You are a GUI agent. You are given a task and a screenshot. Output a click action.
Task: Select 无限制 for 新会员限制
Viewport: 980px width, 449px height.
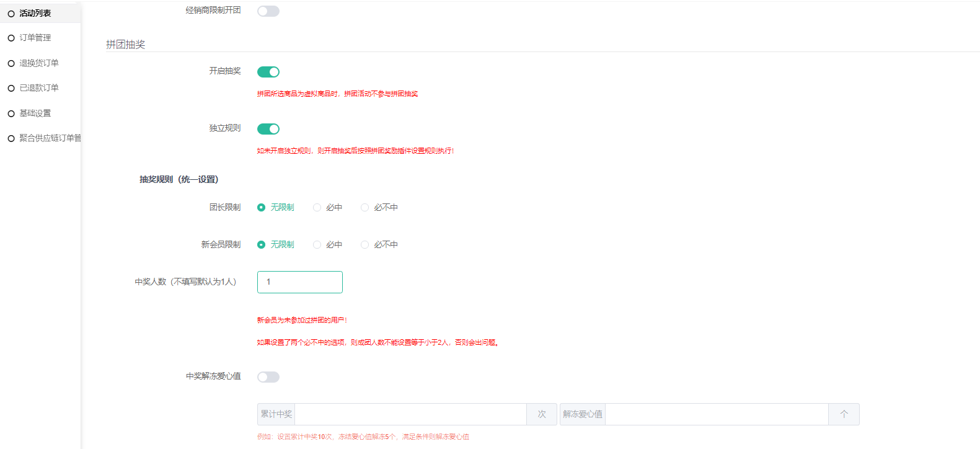point(262,245)
